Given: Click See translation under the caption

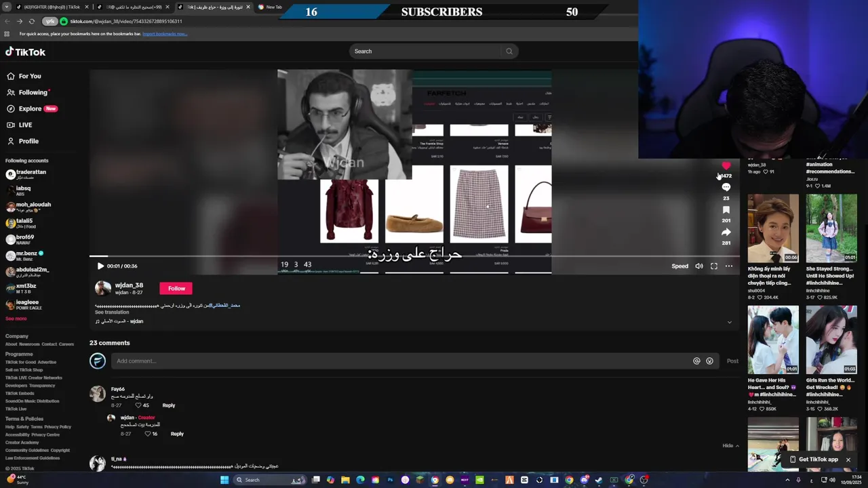Looking at the screenshot, I should (x=112, y=312).
